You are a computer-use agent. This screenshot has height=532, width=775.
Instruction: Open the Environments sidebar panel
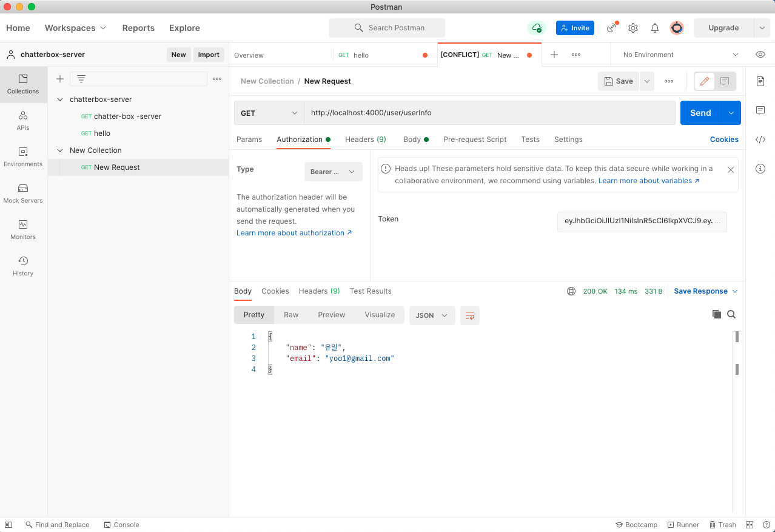tap(23, 157)
